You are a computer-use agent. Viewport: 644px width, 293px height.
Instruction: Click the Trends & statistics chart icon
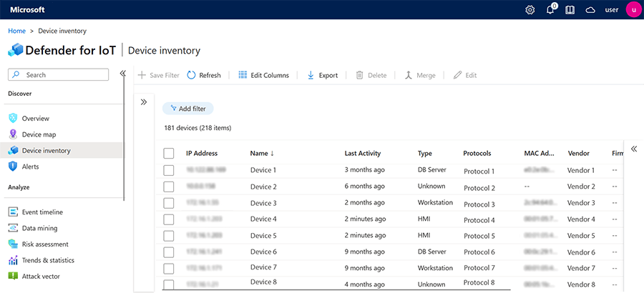coord(13,260)
